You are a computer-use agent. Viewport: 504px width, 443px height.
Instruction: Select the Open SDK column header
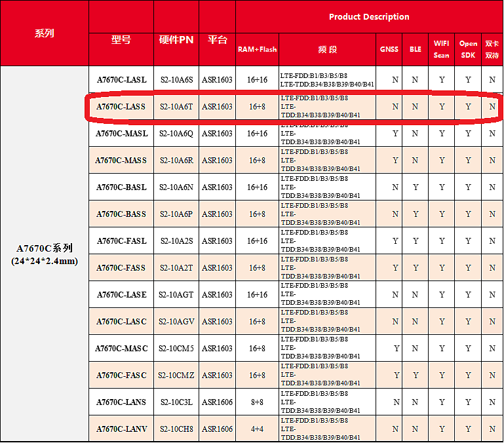tap(468, 50)
